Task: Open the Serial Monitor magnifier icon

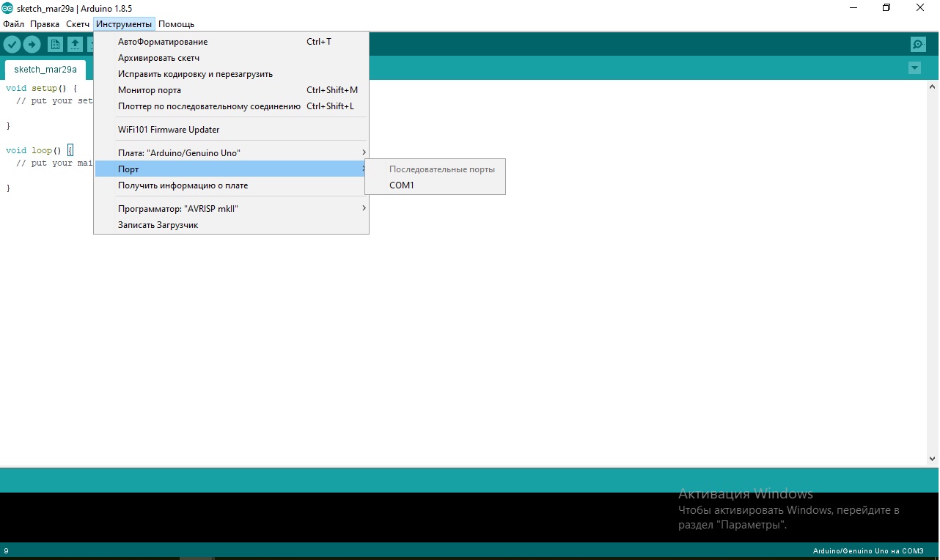Action: (x=918, y=45)
